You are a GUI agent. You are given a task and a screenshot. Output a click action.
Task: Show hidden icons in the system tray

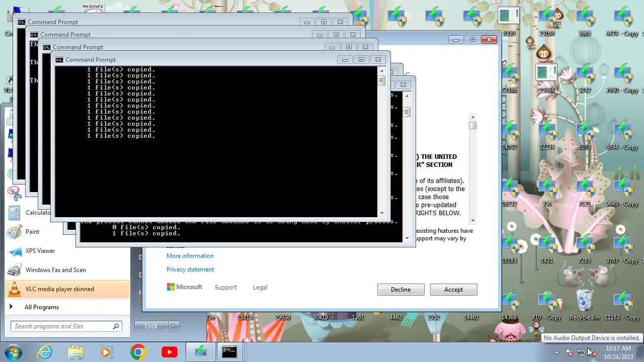(x=556, y=352)
